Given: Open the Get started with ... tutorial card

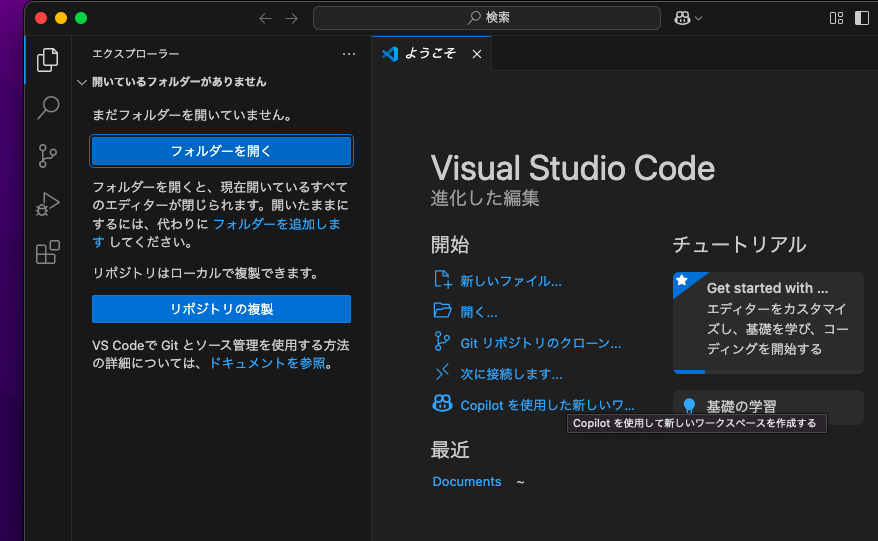Looking at the screenshot, I should (768, 323).
